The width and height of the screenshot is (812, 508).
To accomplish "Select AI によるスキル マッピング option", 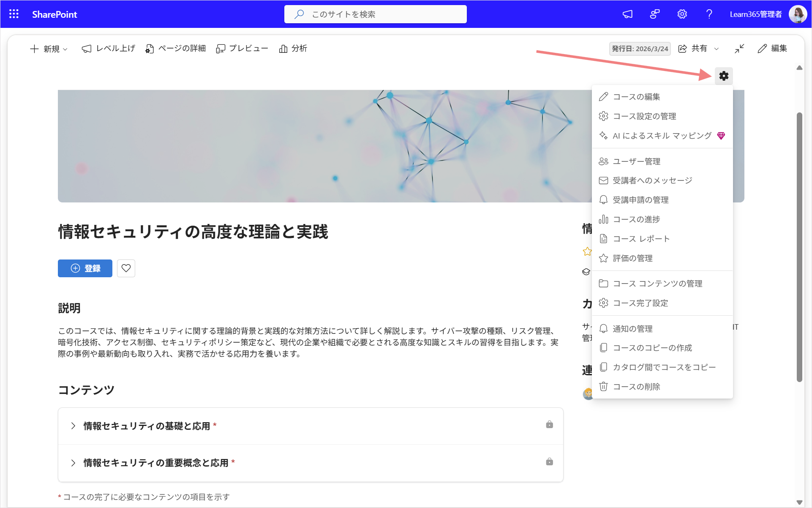I will pos(662,136).
